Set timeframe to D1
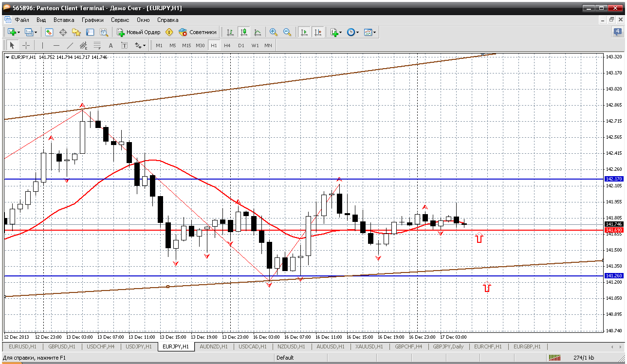The image size is (627, 364). [241, 45]
